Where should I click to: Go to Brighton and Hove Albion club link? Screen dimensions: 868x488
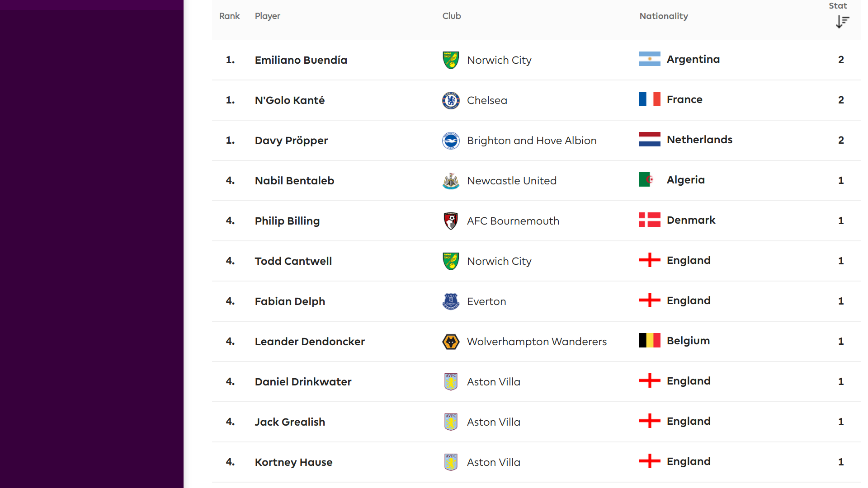click(532, 141)
